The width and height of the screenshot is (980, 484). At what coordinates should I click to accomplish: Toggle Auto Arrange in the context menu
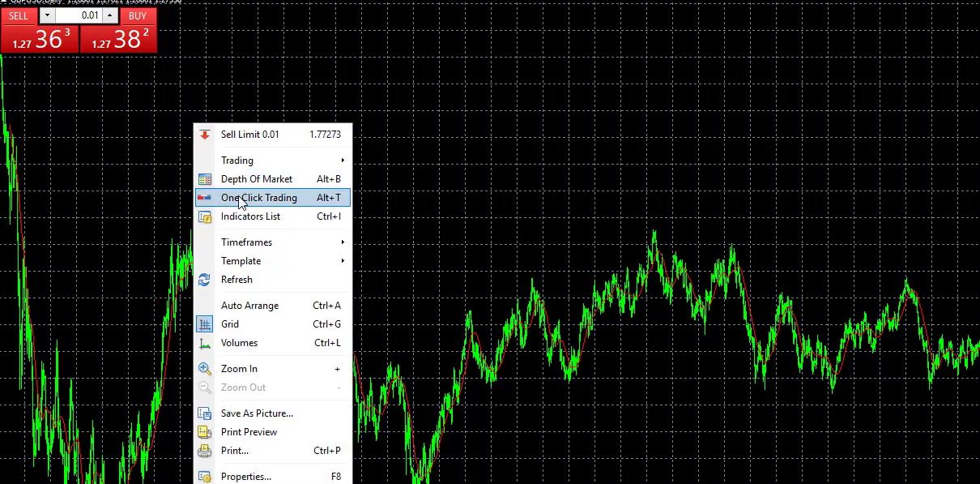[249, 306]
